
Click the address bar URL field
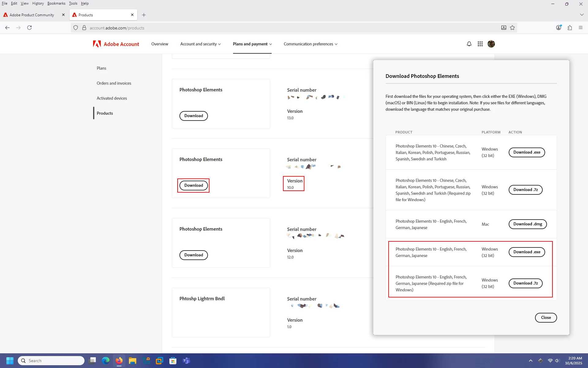click(x=276, y=28)
